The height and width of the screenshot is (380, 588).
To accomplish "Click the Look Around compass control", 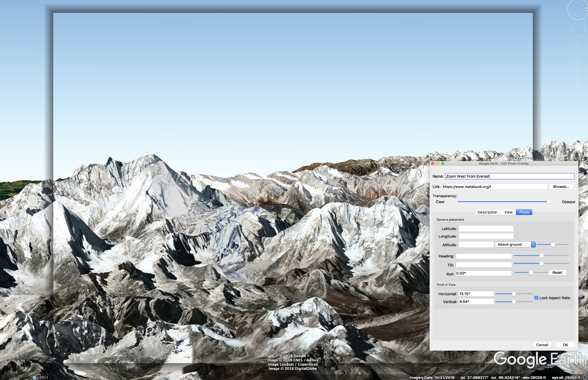I will 577,10.
